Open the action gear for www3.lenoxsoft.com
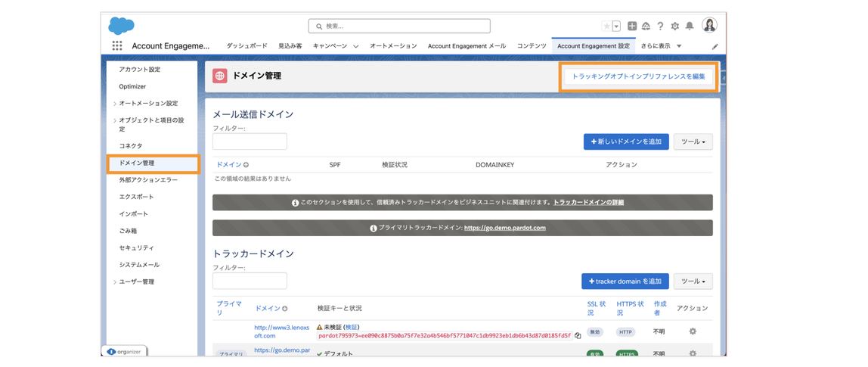Image resolution: width=868 pixels, height=367 pixels. 692,331
